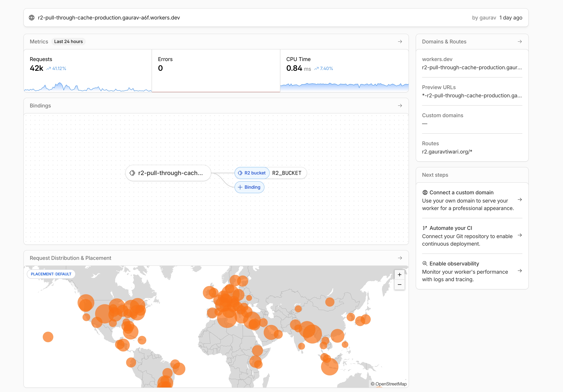Screen dimensions: 563x392
Task: Open Domains & Routes via its arrow icon
Action: pyautogui.click(x=520, y=41)
